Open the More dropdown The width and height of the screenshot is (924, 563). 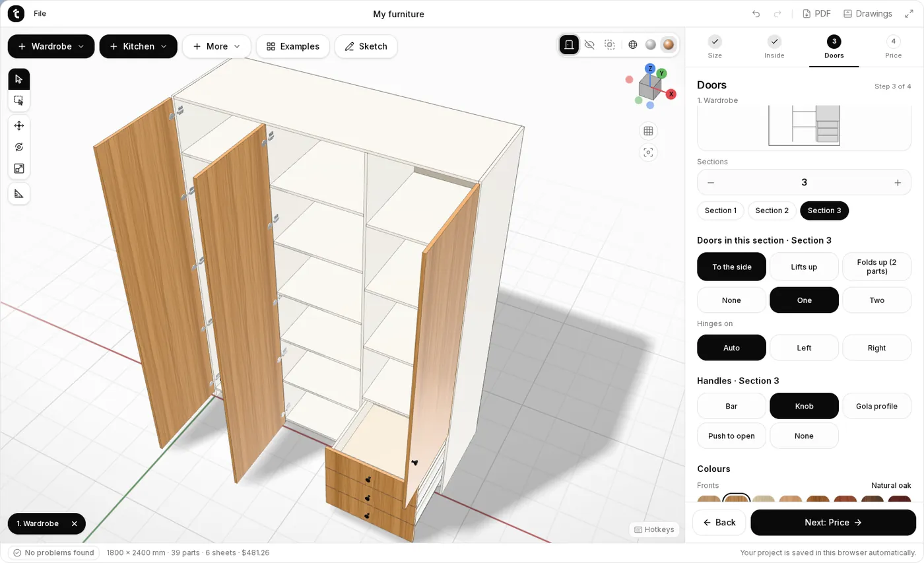[216, 46]
